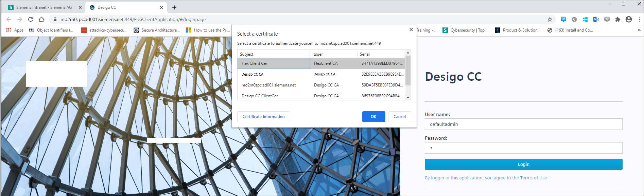The image size is (644, 196).
Task: Click the blue Login button
Action: pyautogui.click(x=523, y=164)
